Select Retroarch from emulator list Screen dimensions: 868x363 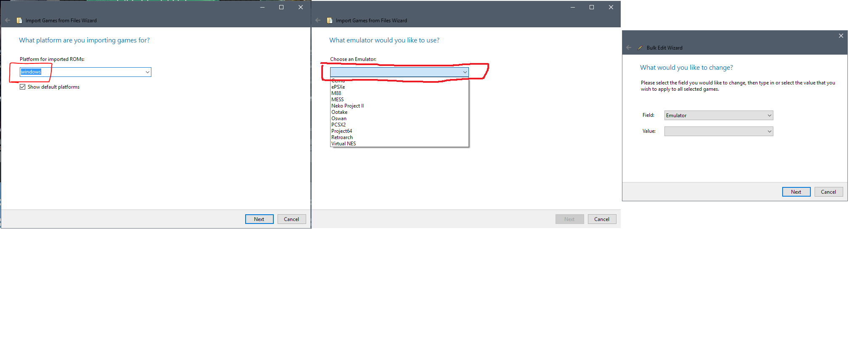[399, 137]
